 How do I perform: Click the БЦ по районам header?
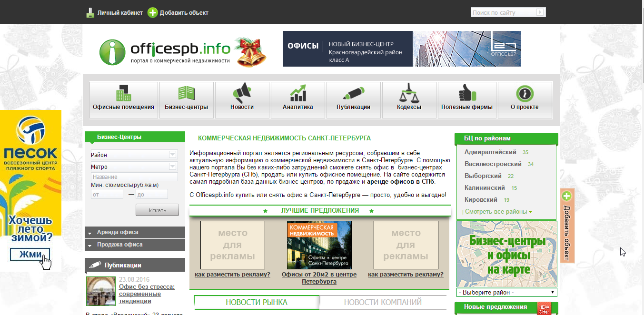(x=506, y=138)
